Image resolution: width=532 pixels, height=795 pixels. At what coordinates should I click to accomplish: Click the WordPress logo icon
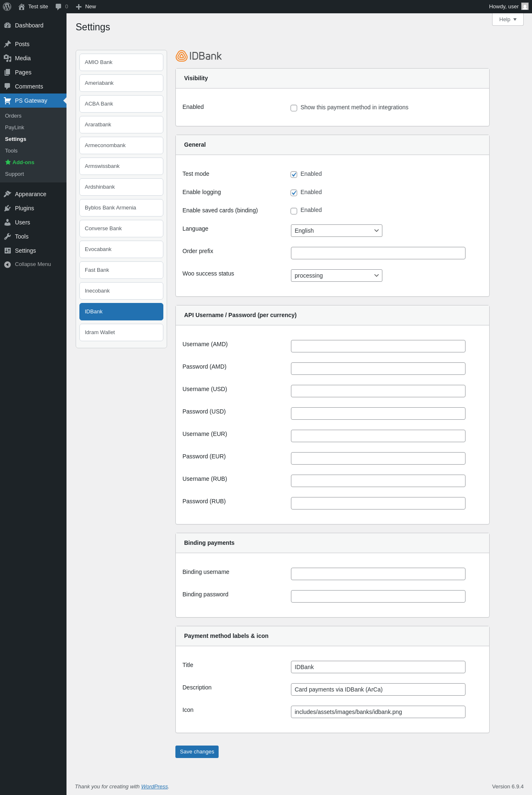[7, 7]
